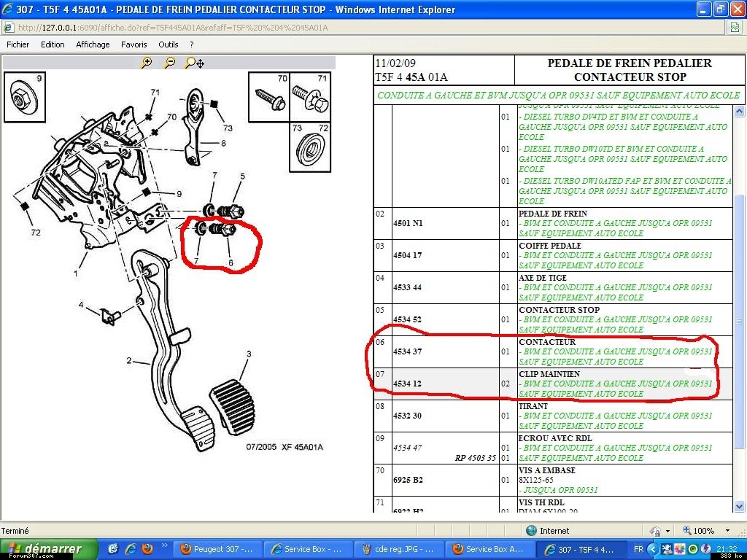This screenshot has width=747, height=560.
Task: Click the VIS TH RDL row title
Action: 541,502
